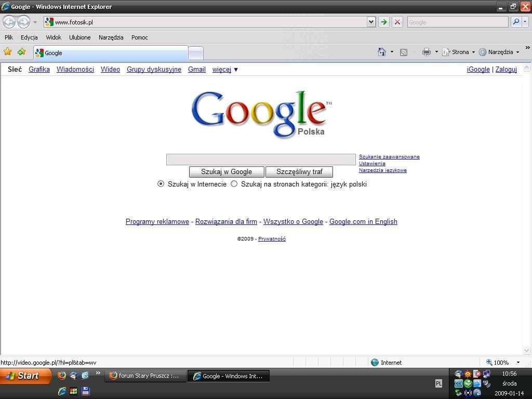Open the Pomoc menu
Image resolution: width=532 pixels, height=399 pixels.
click(x=139, y=37)
